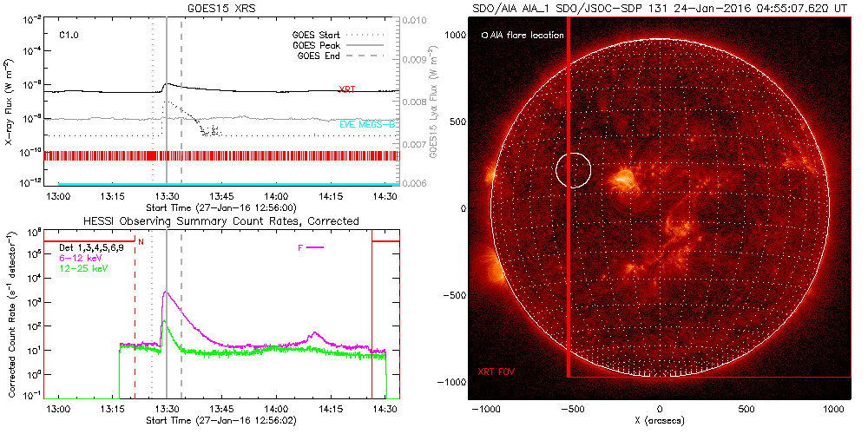Select the cyan EVE MEGS-B label
Screen dimensions: 868x434
tap(368, 125)
